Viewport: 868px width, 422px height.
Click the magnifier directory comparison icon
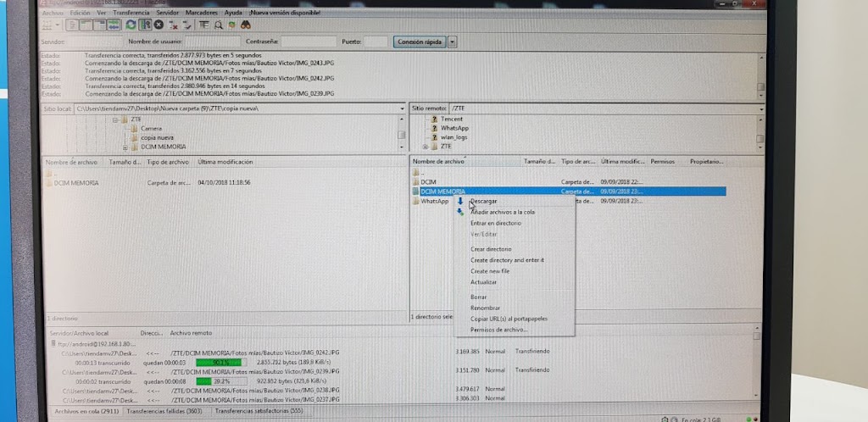(x=218, y=25)
